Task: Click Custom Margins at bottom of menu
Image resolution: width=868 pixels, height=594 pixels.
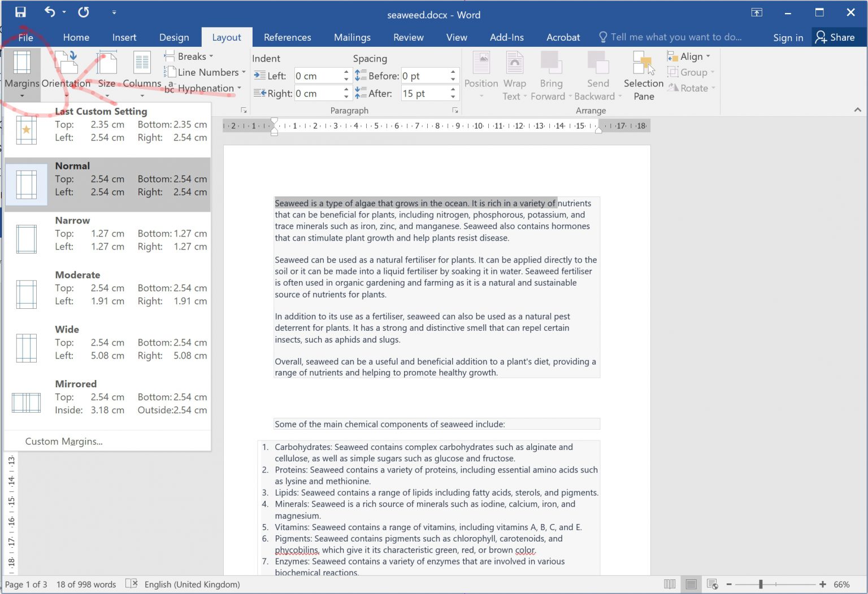Action: point(64,441)
